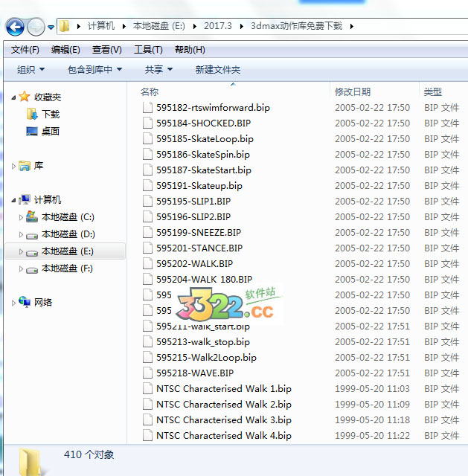
Task: Open the 编辑(E) menu
Action: 65,50
